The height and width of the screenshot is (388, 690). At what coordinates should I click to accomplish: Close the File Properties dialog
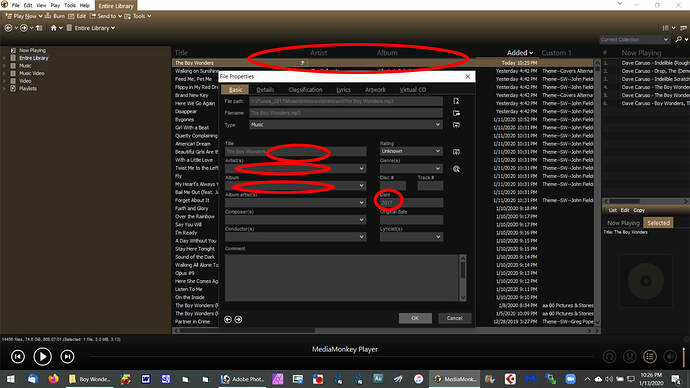click(x=468, y=77)
